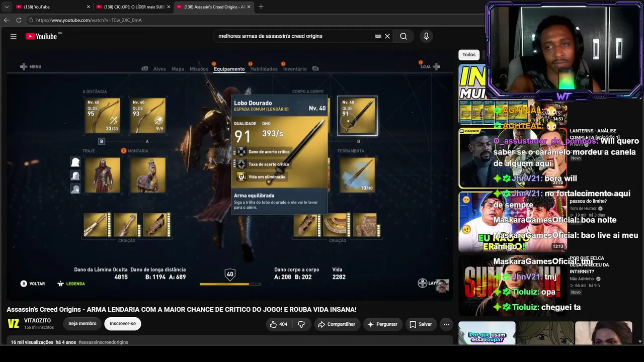
Task: Open the browser tab search dropdown
Action: click(x=7, y=7)
